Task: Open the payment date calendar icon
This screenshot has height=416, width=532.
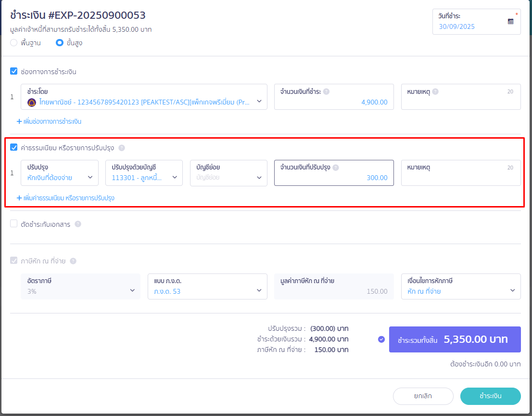Action: coord(510,21)
